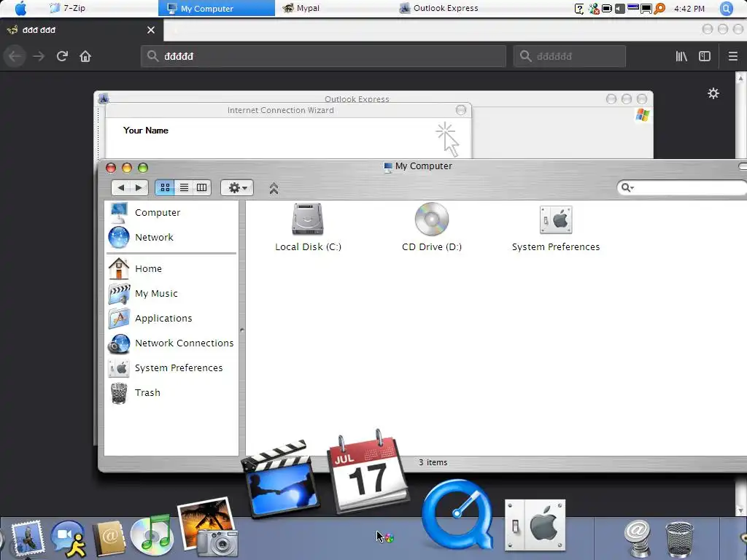Open the gear action dropdown

point(237,187)
